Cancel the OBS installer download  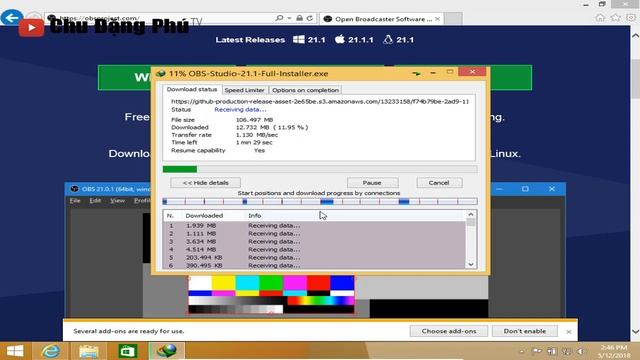tap(439, 183)
